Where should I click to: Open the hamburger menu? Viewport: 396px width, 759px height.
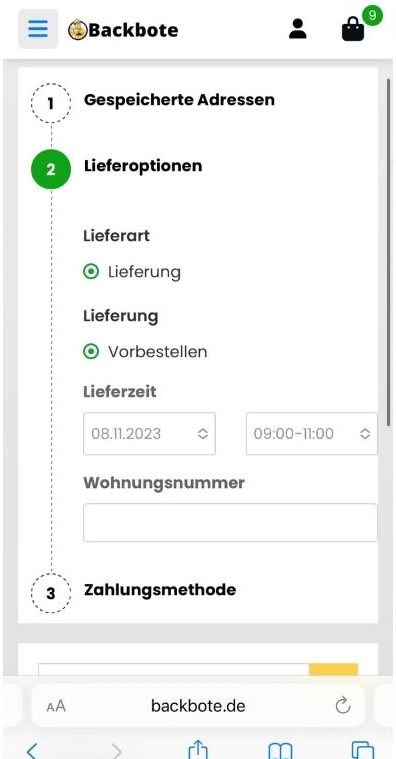pos(38,29)
